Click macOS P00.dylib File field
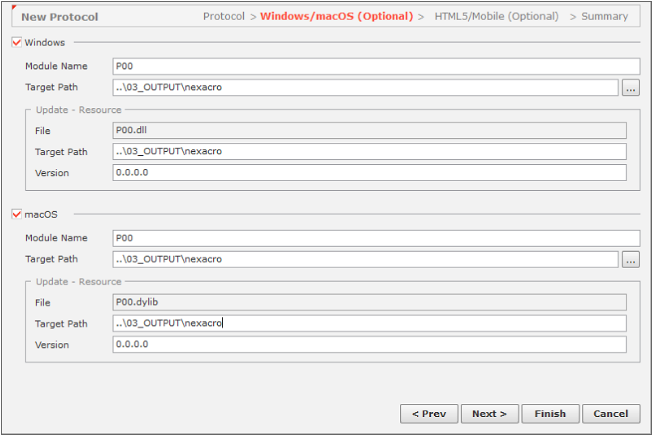The width and height of the screenshot is (652, 435). point(369,302)
